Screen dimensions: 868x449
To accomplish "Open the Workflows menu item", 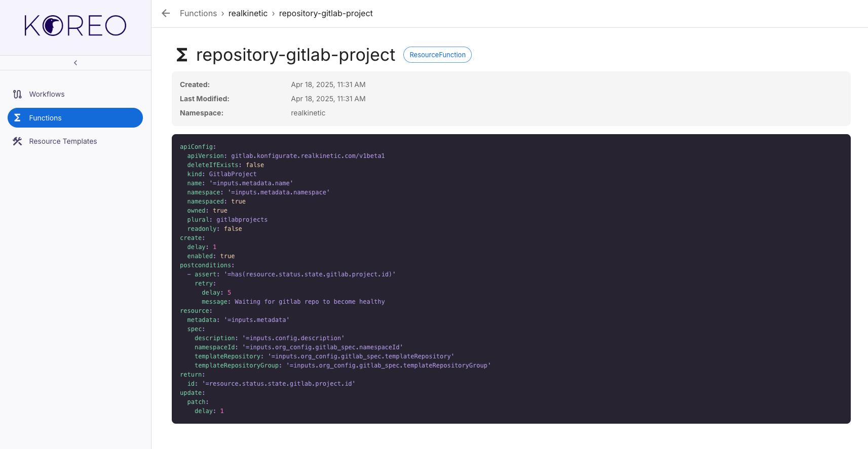I will pyautogui.click(x=47, y=94).
